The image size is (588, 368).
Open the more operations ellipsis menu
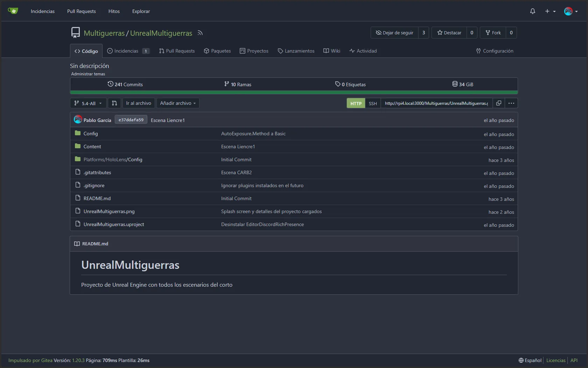point(511,103)
